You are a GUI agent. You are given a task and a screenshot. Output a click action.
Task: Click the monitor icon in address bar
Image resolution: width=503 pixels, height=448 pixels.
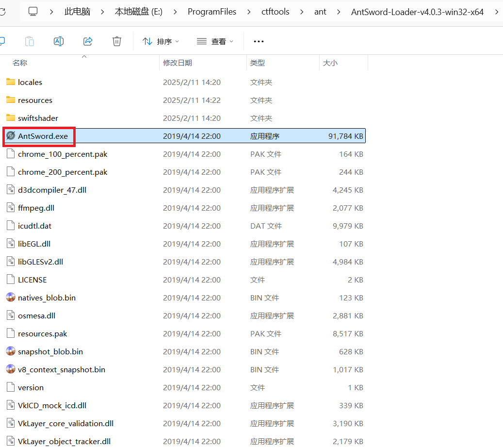click(32, 12)
